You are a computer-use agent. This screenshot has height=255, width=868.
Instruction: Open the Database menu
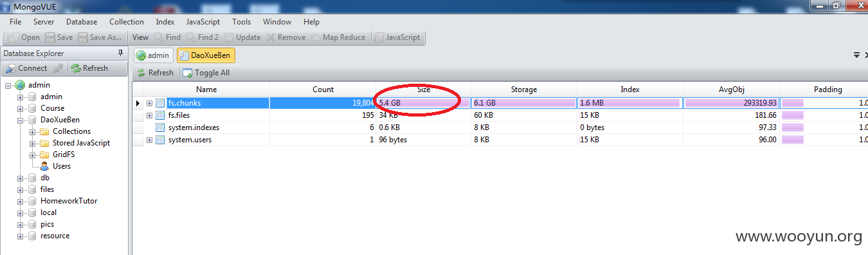point(82,22)
